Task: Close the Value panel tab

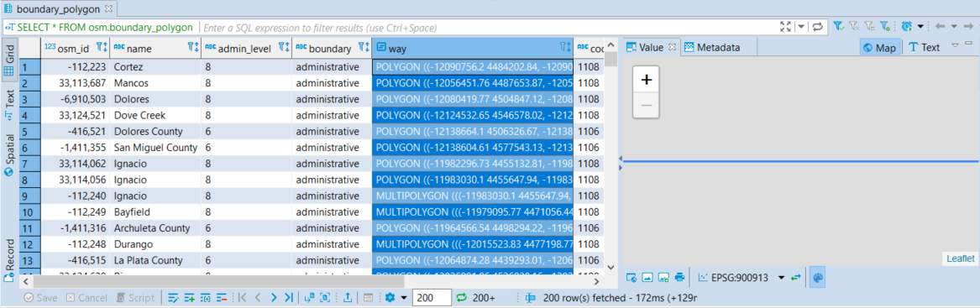Action: [x=673, y=47]
